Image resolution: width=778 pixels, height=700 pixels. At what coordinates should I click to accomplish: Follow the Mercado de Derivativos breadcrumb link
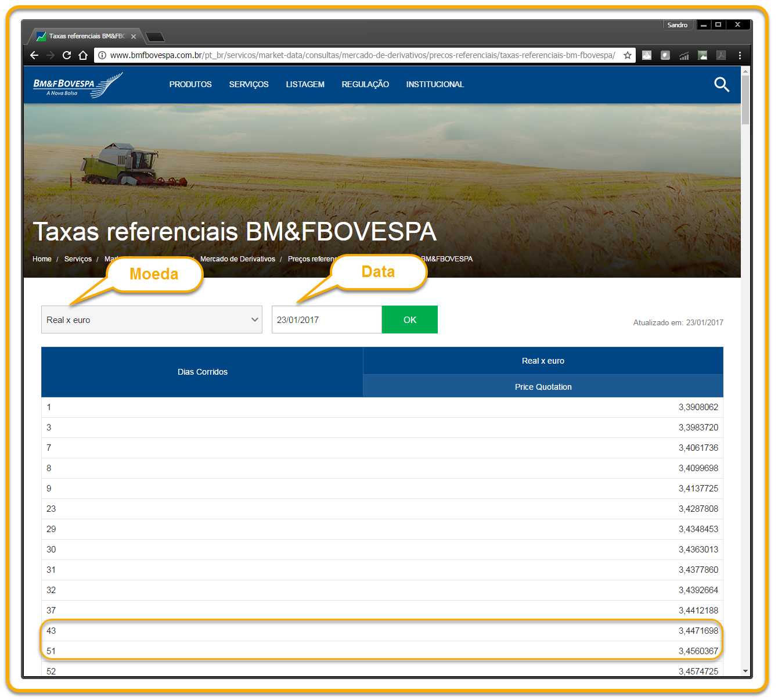tap(237, 259)
